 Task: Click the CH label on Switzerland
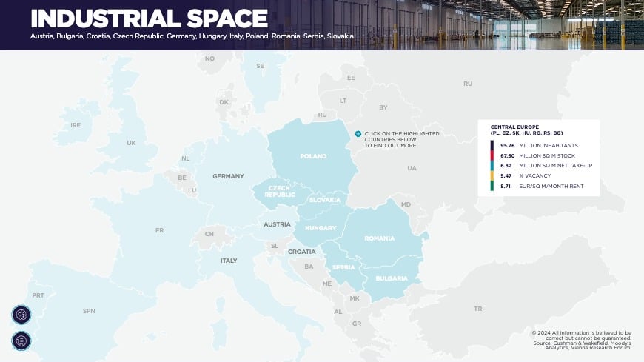209,234
